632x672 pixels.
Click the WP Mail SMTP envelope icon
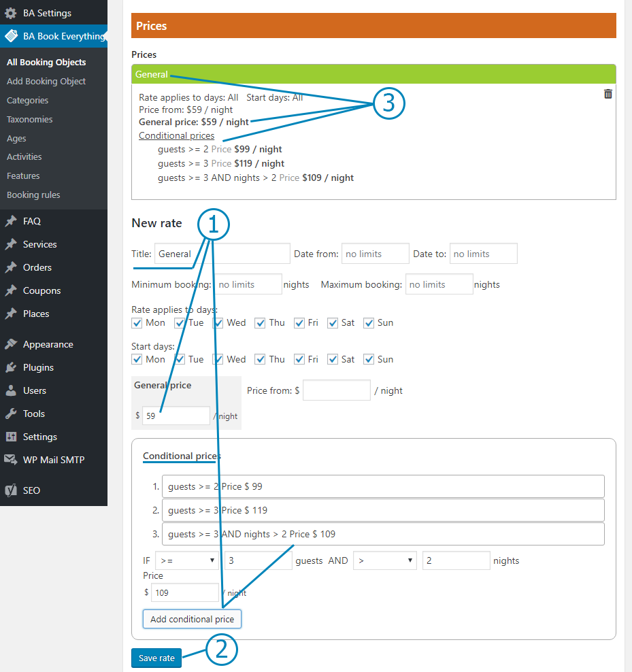click(x=11, y=460)
